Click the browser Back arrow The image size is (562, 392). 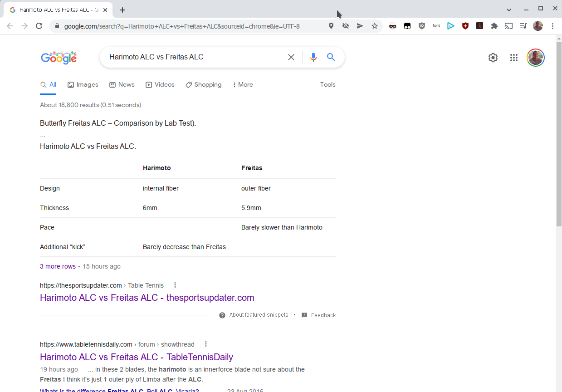pos(10,26)
